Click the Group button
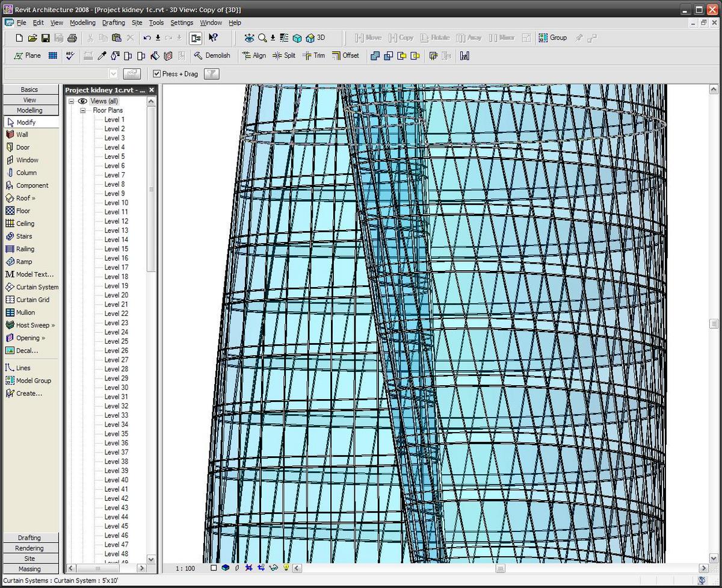Viewport: 722px width, 588px height. tap(553, 37)
